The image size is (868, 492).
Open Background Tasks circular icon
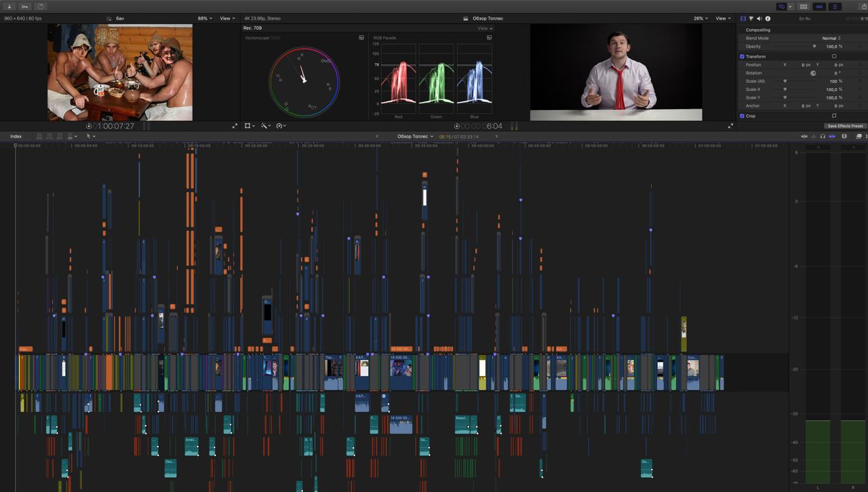pos(41,6)
